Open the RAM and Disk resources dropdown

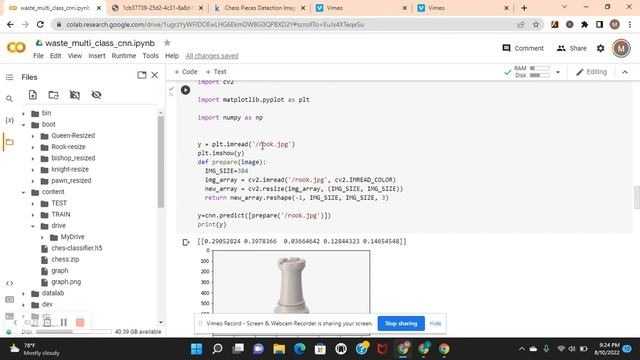(x=558, y=72)
